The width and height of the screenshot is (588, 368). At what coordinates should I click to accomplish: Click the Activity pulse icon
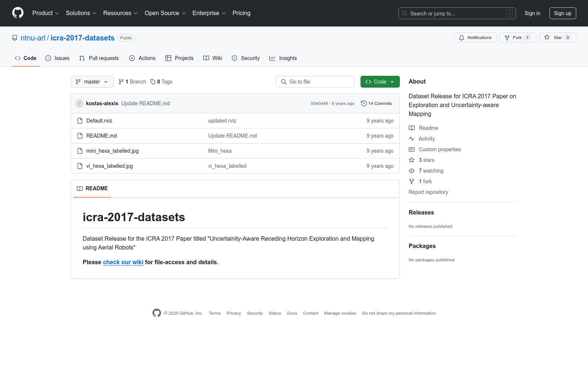(412, 139)
